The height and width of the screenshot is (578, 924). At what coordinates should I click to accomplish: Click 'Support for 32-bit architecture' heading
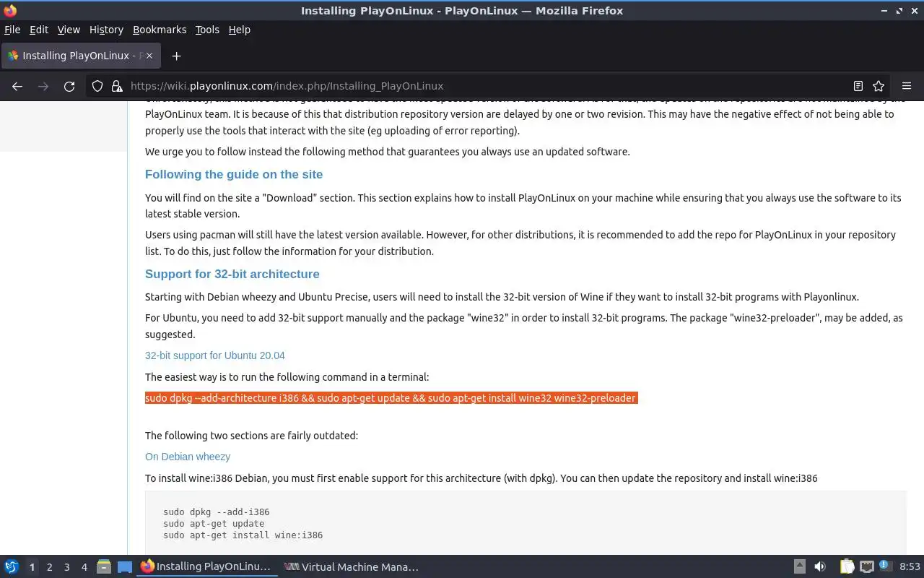point(232,274)
